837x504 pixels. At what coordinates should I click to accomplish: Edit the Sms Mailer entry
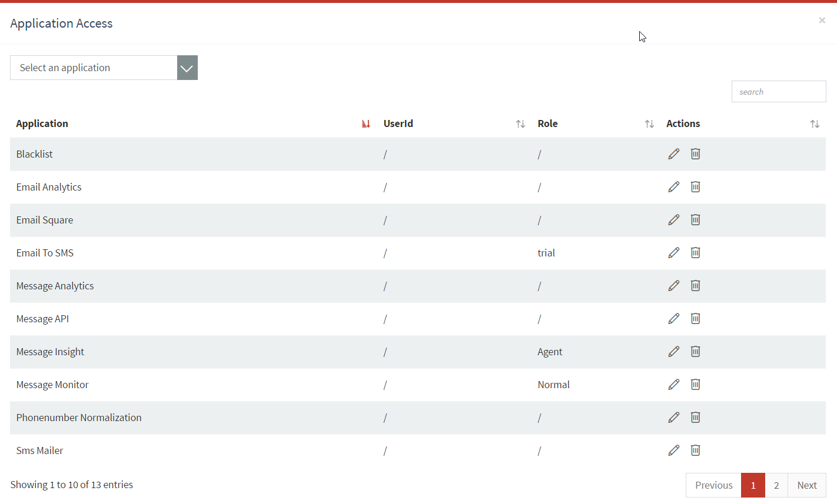pyautogui.click(x=674, y=450)
